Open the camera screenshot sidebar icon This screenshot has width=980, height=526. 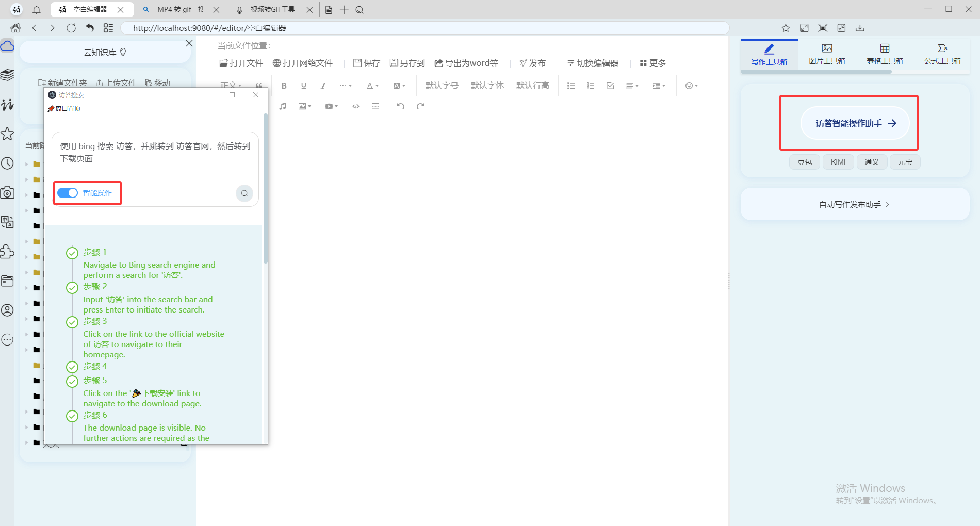pyautogui.click(x=8, y=193)
